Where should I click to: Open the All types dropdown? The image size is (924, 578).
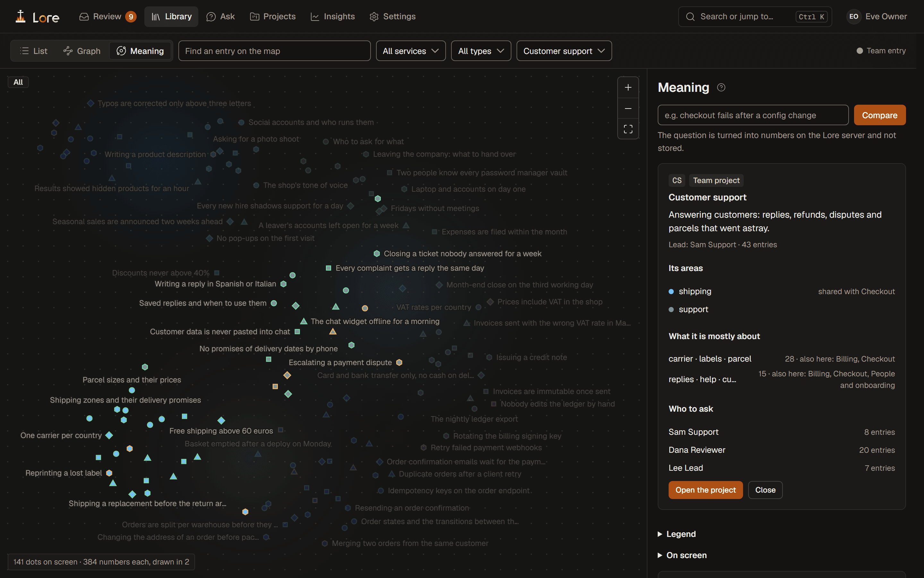(x=481, y=51)
